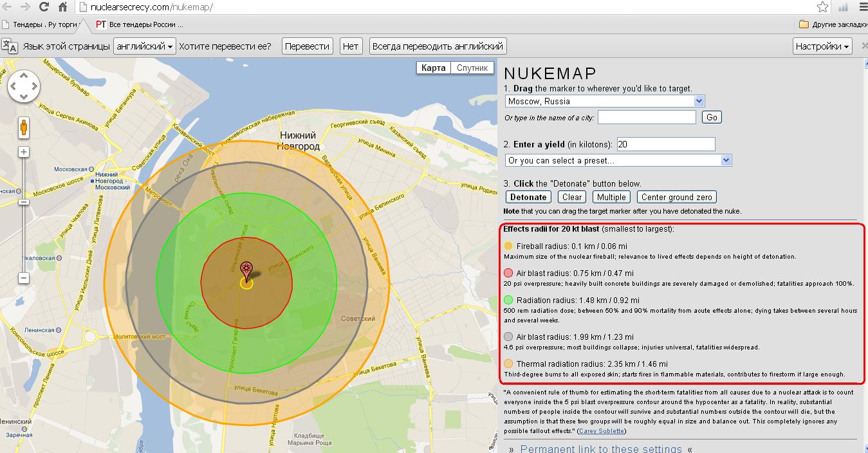Click the gray Air blast radius swatch
The width and height of the screenshot is (868, 453).
pos(508,337)
